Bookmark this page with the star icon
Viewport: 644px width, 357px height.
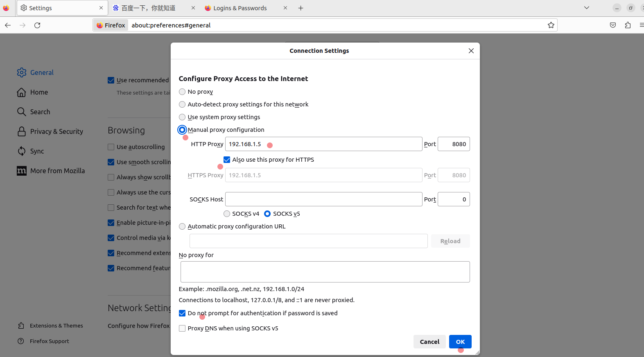551,25
